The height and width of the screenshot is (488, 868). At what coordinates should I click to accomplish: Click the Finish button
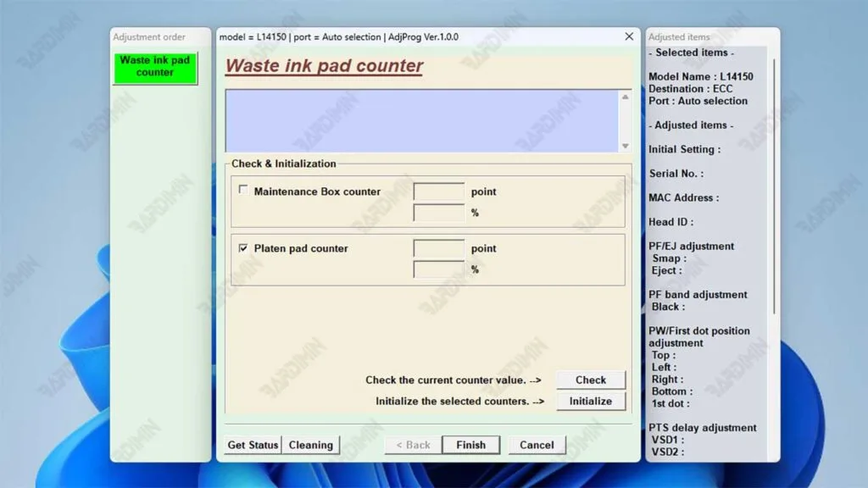point(471,445)
